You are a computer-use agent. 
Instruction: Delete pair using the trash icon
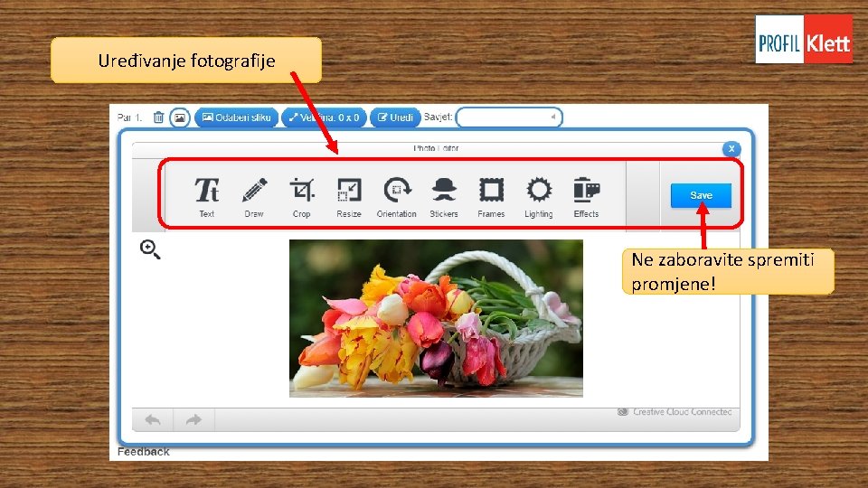tap(158, 117)
